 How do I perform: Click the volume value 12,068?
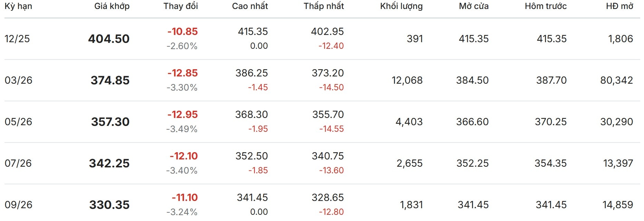(x=407, y=80)
